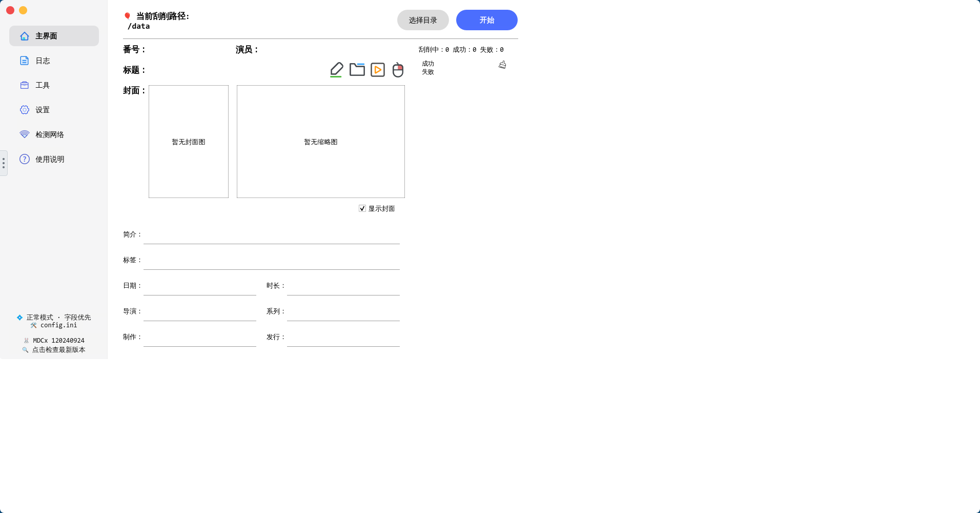Click the MDCx 120240924 version label

coord(58,341)
